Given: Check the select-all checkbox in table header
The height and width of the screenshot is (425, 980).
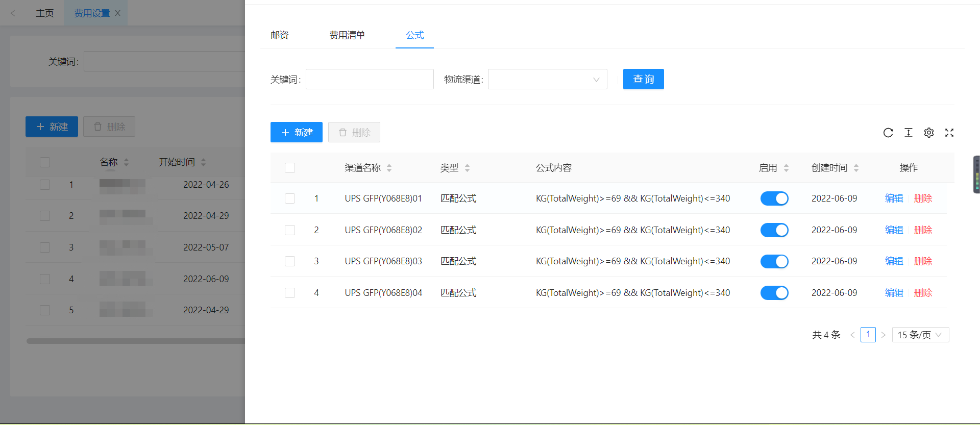Looking at the screenshot, I should (290, 168).
